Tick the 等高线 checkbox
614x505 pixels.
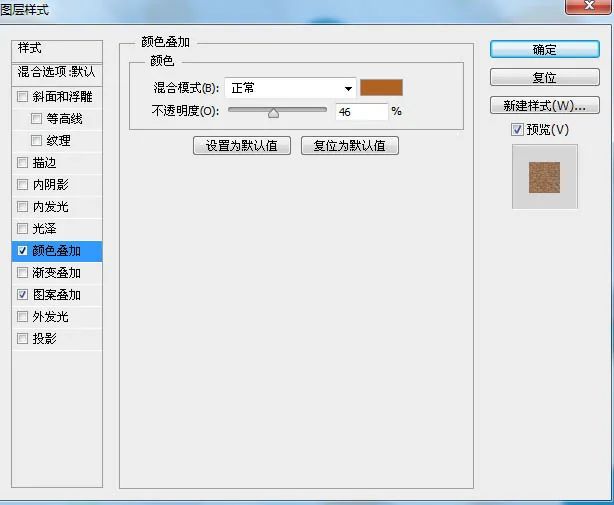[x=36, y=118]
